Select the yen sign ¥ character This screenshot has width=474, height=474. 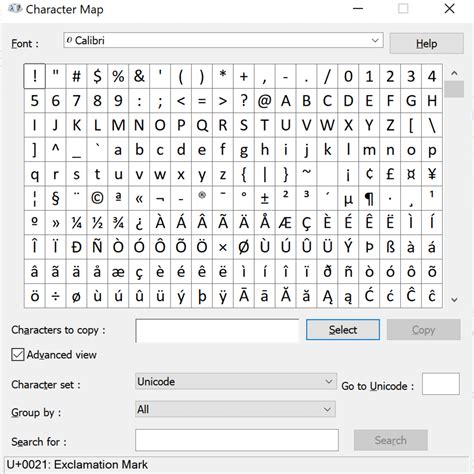click(432, 174)
